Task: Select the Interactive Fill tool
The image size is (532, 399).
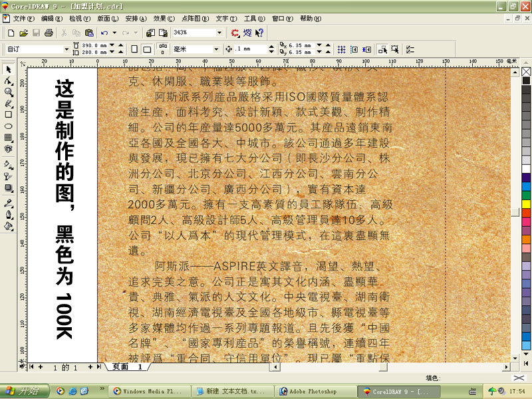Action: [x=9, y=165]
